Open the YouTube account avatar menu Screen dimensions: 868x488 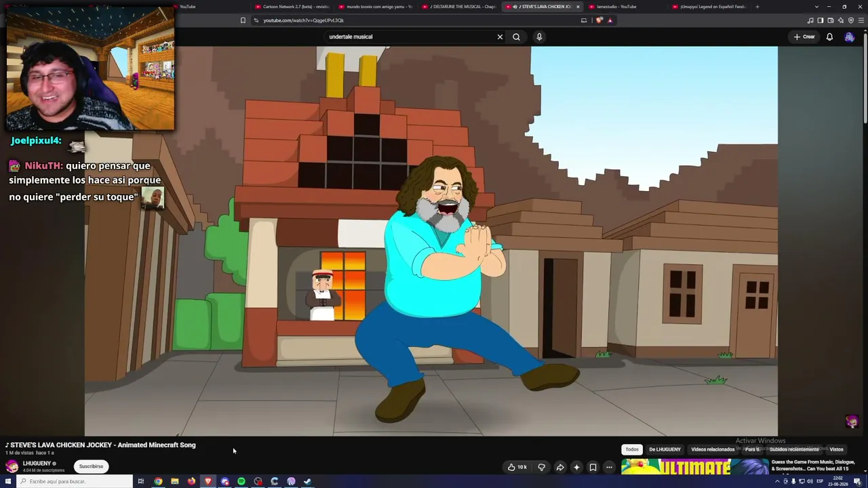tap(849, 37)
